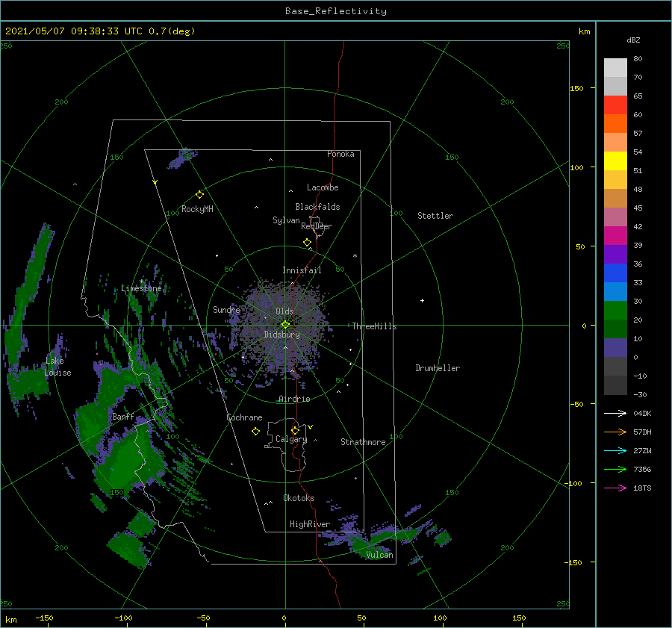The width and height of the screenshot is (672, 628).
Task: Click the 04DK legend label
Action: tap(642, 413)
